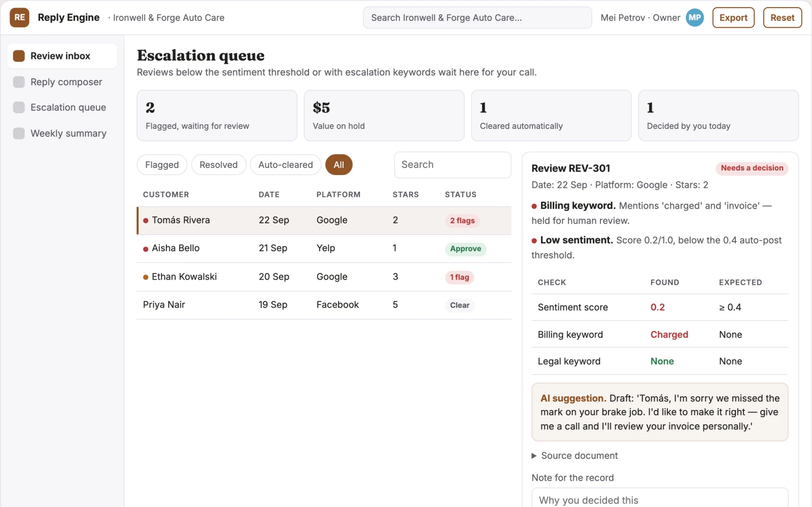
Task: Click the Decided by you today card
Action: (x=718, y=116)
